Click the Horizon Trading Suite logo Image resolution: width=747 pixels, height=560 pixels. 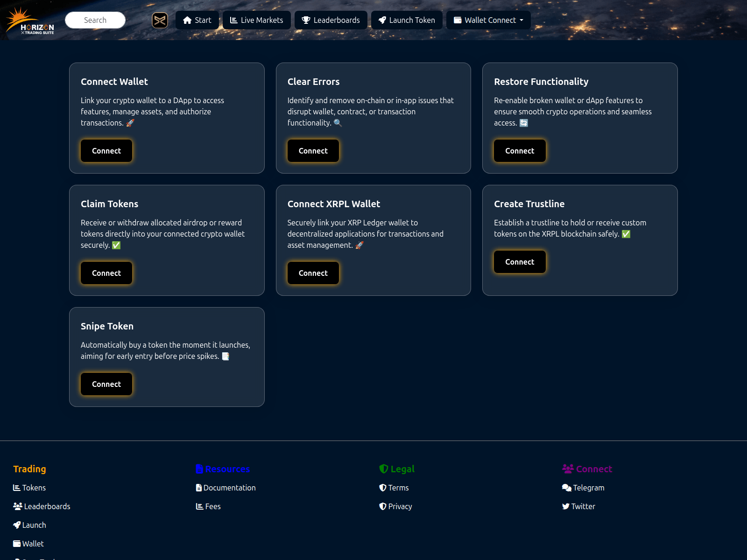coord(30,20)
